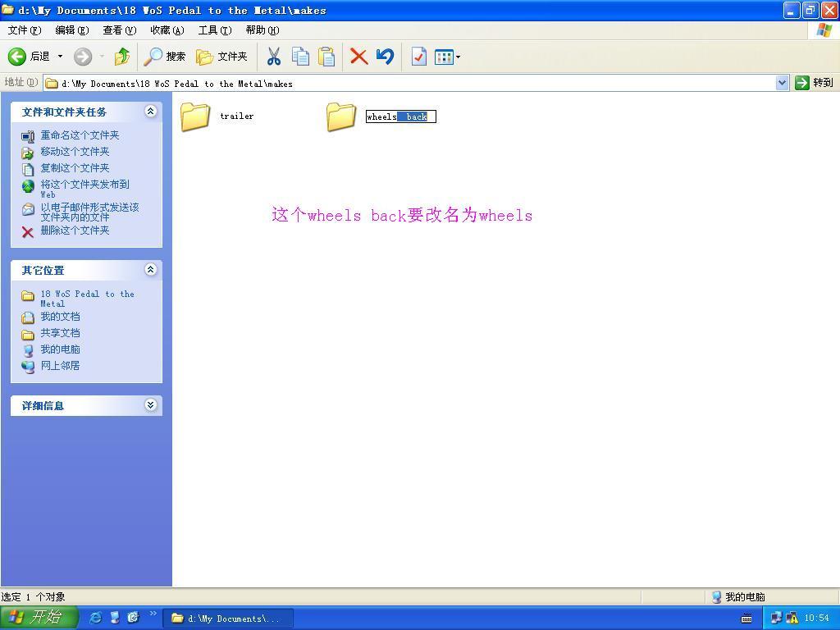Open the Back button history dropdown arrow
The height and width of the screenshot is (630, 840).
(x=60, y=57)
